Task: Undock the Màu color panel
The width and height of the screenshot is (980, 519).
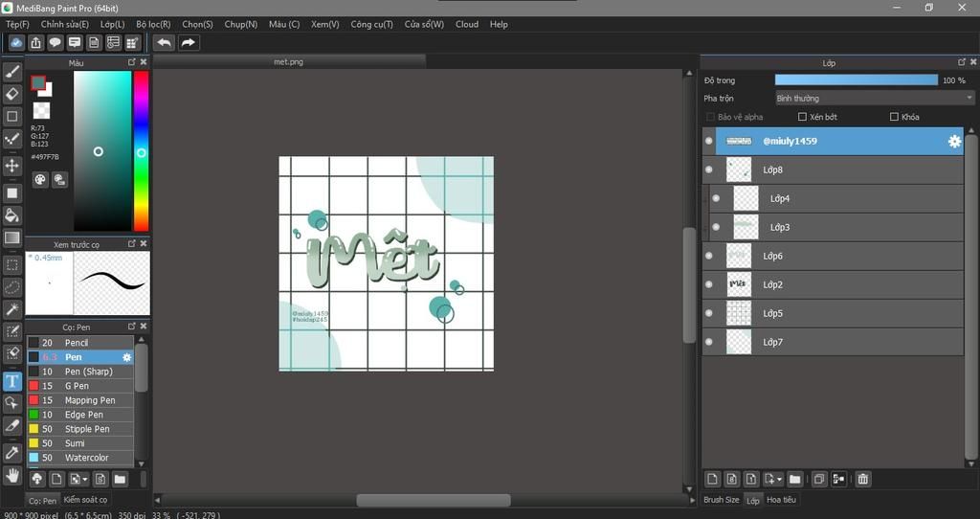Action: click(x=132, y=62)
